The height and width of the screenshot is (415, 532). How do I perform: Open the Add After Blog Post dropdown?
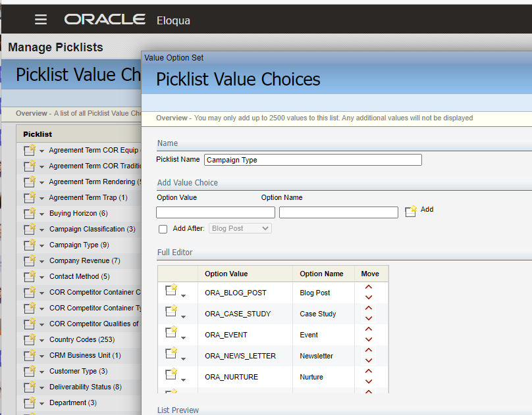coord(240,228)
